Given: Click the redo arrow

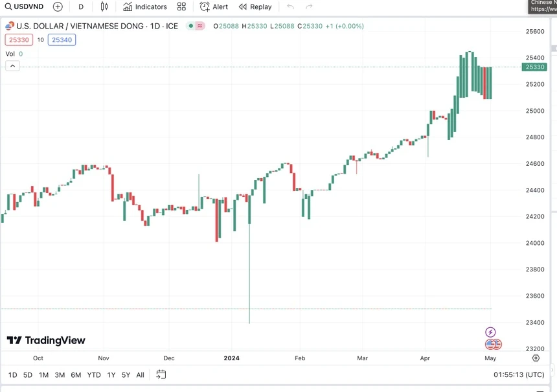Looking at the screenshot, I should coord(309,6).
